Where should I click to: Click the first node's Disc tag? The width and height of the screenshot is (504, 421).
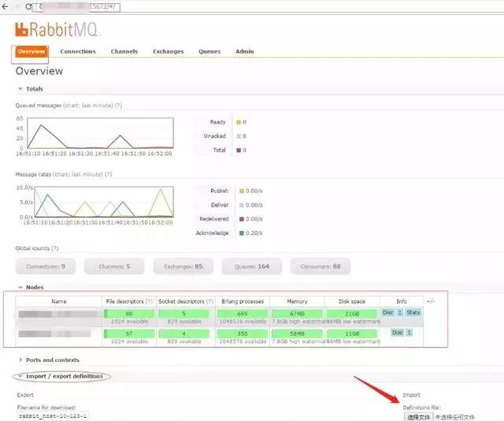click(x=388, y=312)
